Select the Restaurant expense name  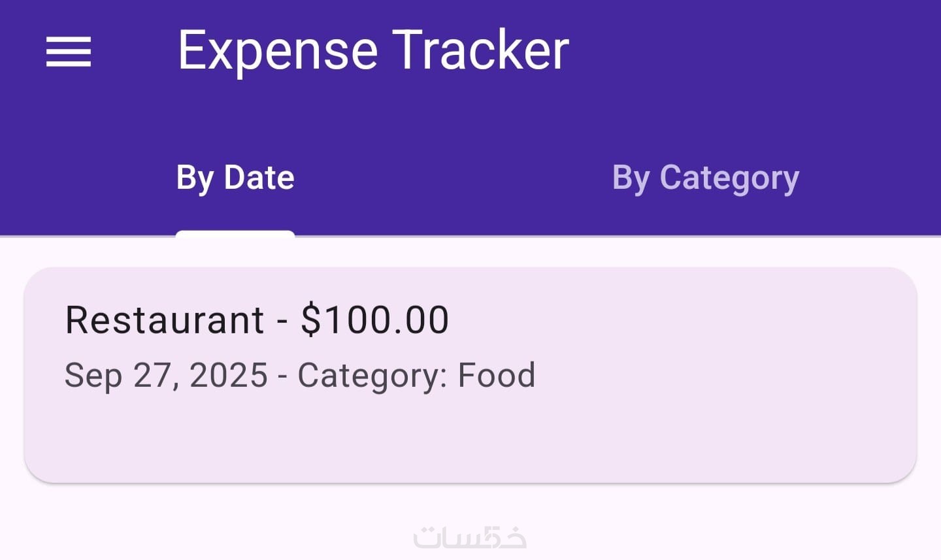click(165, 320)
